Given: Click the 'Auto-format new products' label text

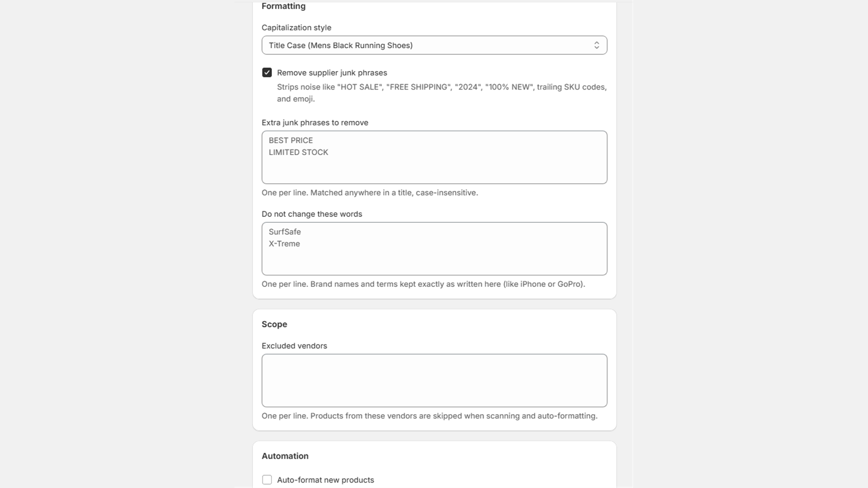Looking at the screenshot, I should tap(325, 480).
